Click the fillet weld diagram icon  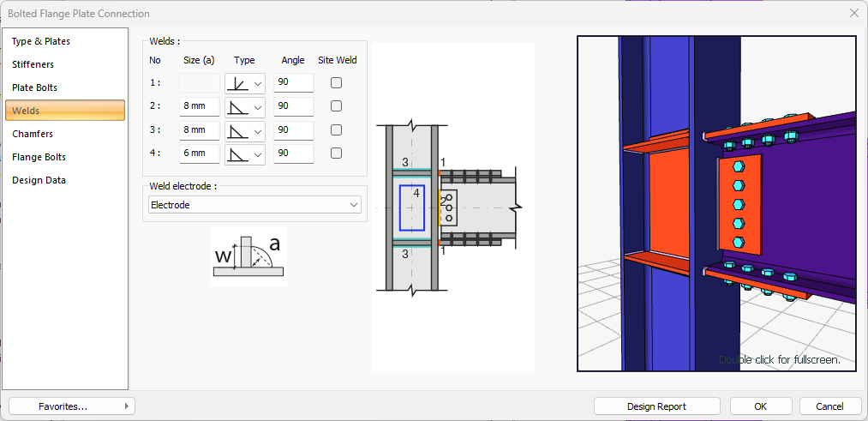(248, 255)
